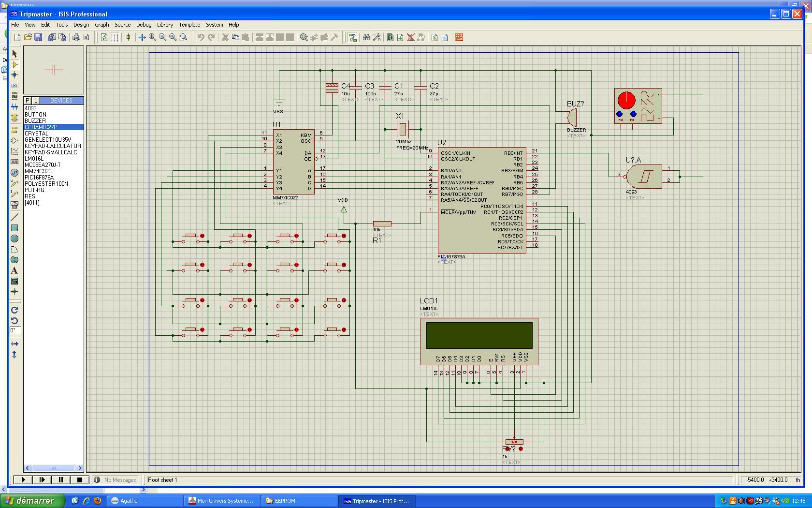Viewport: 812px width, 508px height.
Task: Zoom to view entire sheet
Action: pyautogui.click(x=173, y=37)
